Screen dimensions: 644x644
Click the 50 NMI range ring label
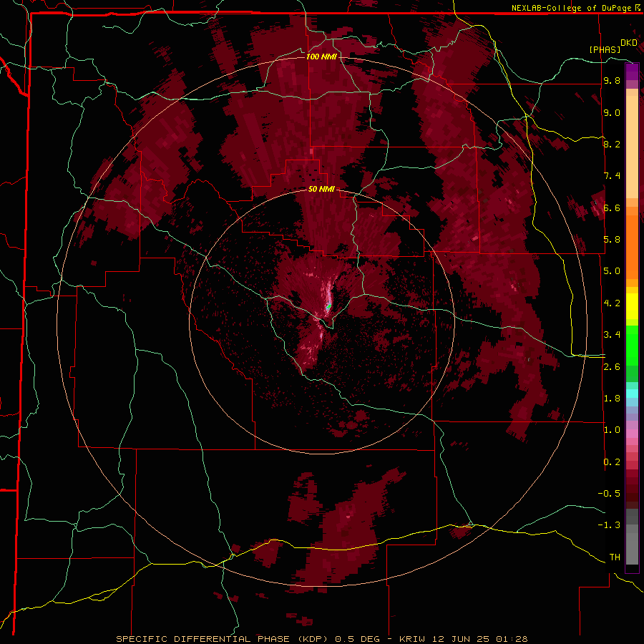321,189
